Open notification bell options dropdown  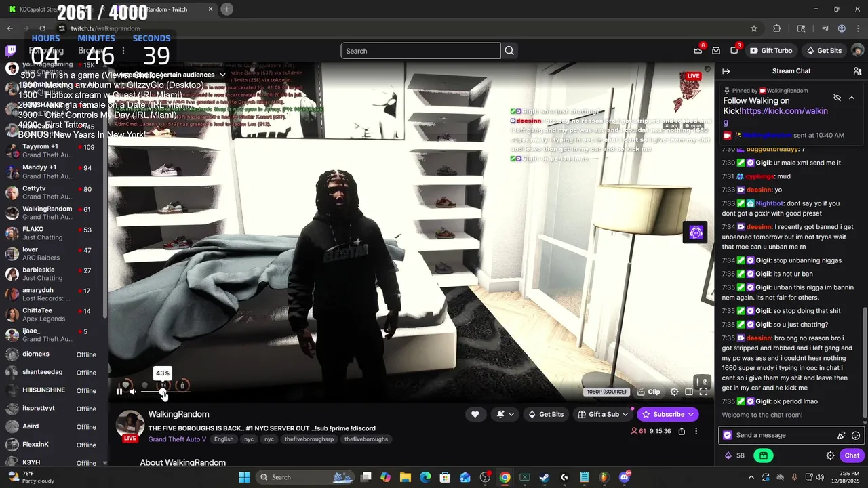[x=505, y=414]
